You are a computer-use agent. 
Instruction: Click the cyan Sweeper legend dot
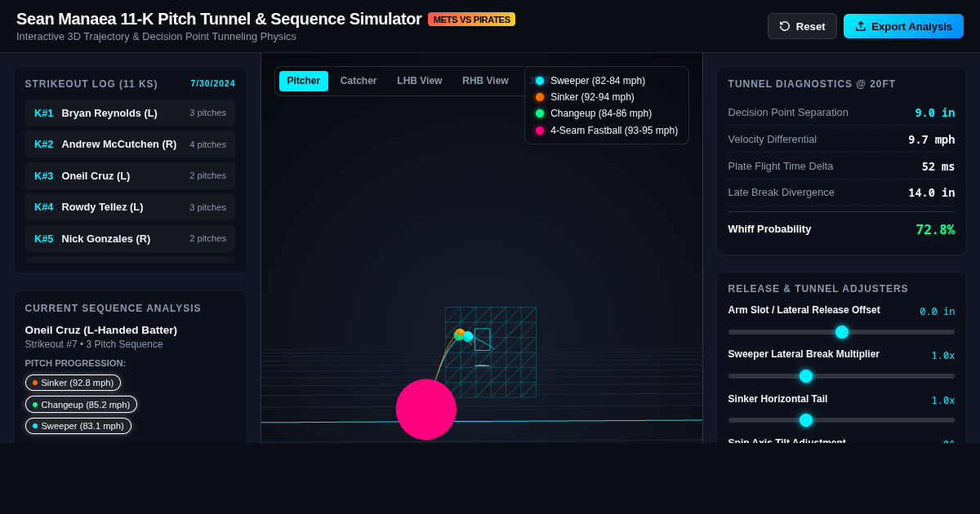pos(540,81)
